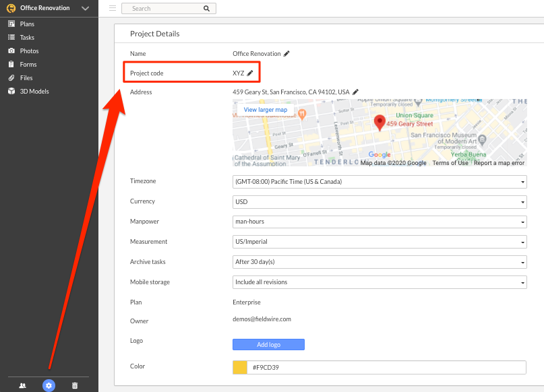The image size is (544, 392).
Task: Click the Fieldwire logo icon
Action: tap(11, 8)
